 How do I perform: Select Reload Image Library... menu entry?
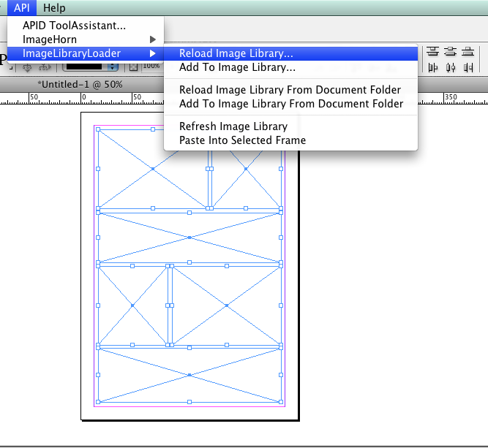point(236,53)
